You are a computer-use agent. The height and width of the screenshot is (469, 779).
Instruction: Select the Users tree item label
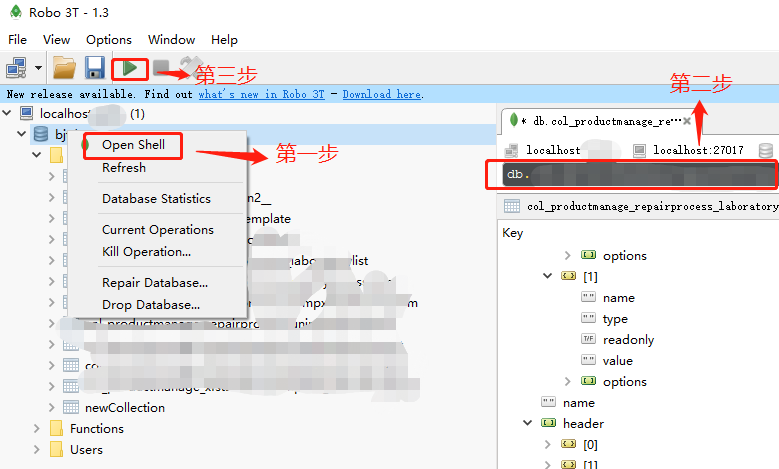pos(86,450)
